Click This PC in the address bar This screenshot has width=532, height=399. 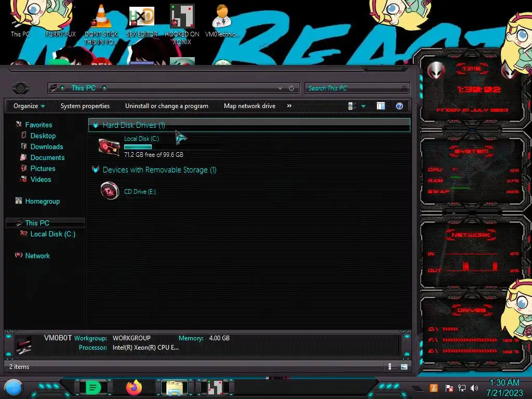coord(84,88)
